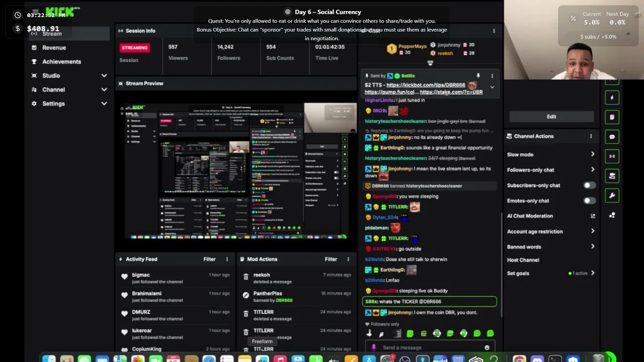Open the notes panel icon in right rail
The width and height of the screenshot is (644, 362).
tap(612, 117)
